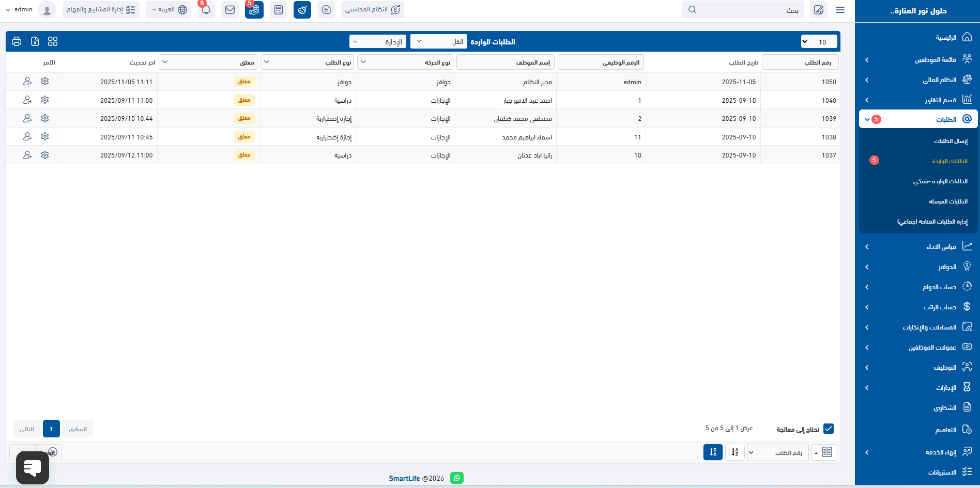Open the calculator icon in top bar
The height and width of the screenshot is (488, 980).
pyautogui.click(x=279, y=10)
